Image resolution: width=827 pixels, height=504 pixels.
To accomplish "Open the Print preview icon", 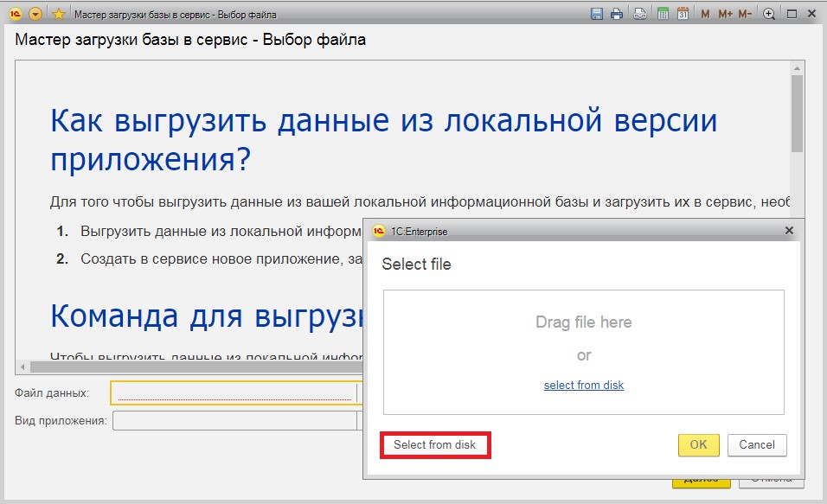I will [x=639, y=14].
